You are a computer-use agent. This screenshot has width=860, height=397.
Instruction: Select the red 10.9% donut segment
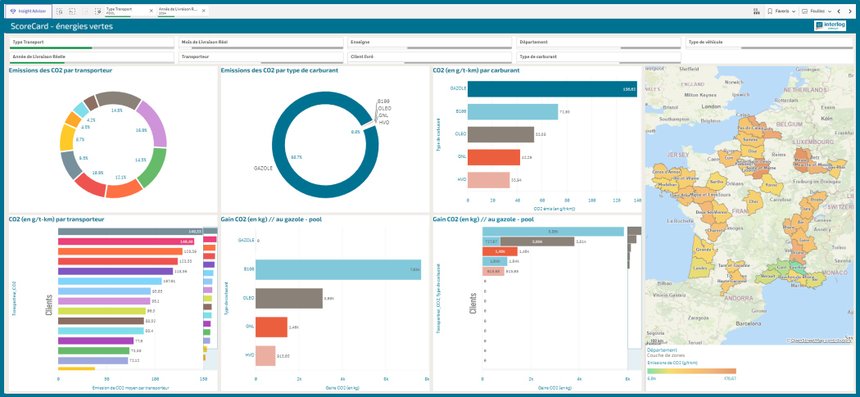(x=89, y=185)
